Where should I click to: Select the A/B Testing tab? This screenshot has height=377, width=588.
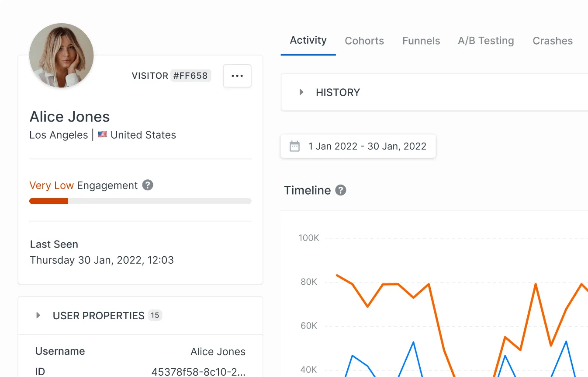pyautogui.click(x=486, y=40)
